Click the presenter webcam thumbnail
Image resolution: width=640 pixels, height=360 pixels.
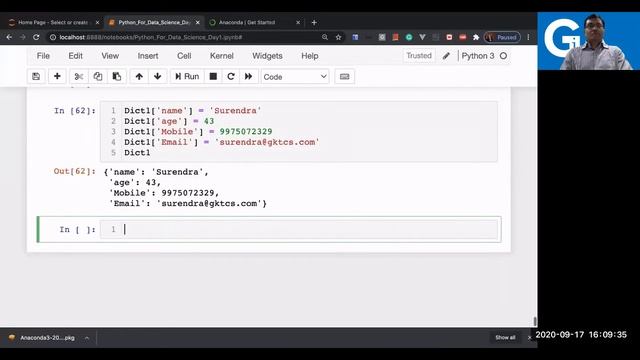[589, 41]
